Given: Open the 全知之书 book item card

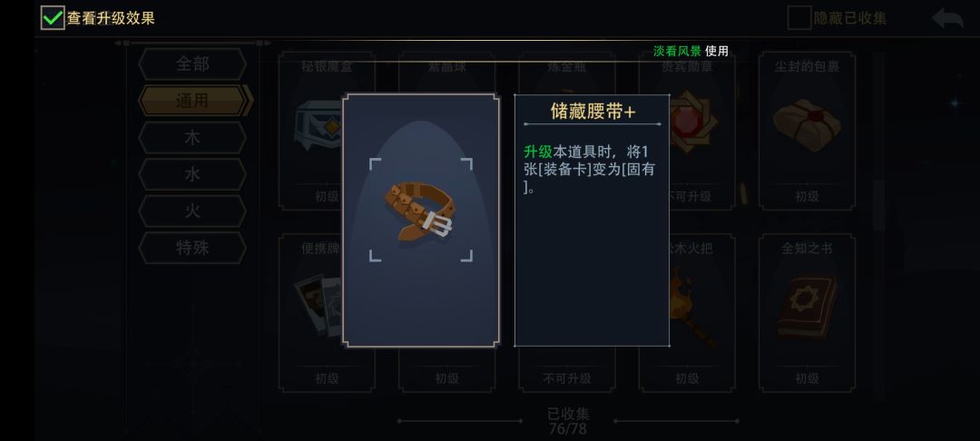Looking at the screenshot, I should point(807,313).
